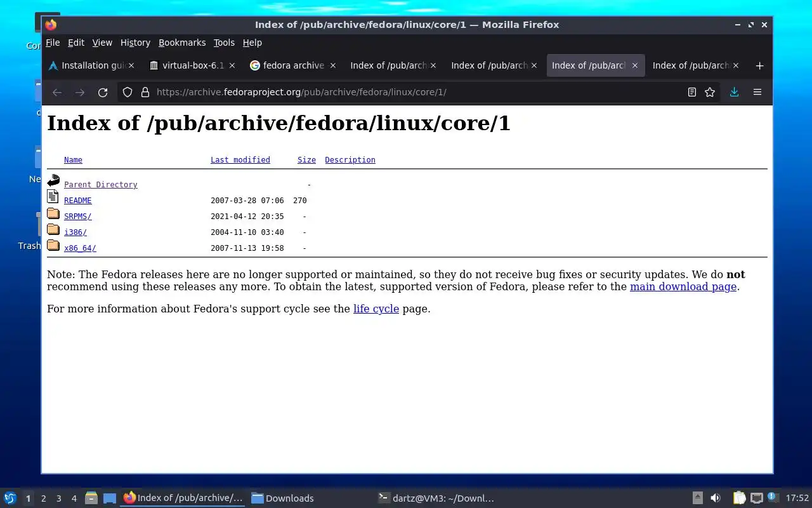Open a new tab with plus button

point(759,65)
